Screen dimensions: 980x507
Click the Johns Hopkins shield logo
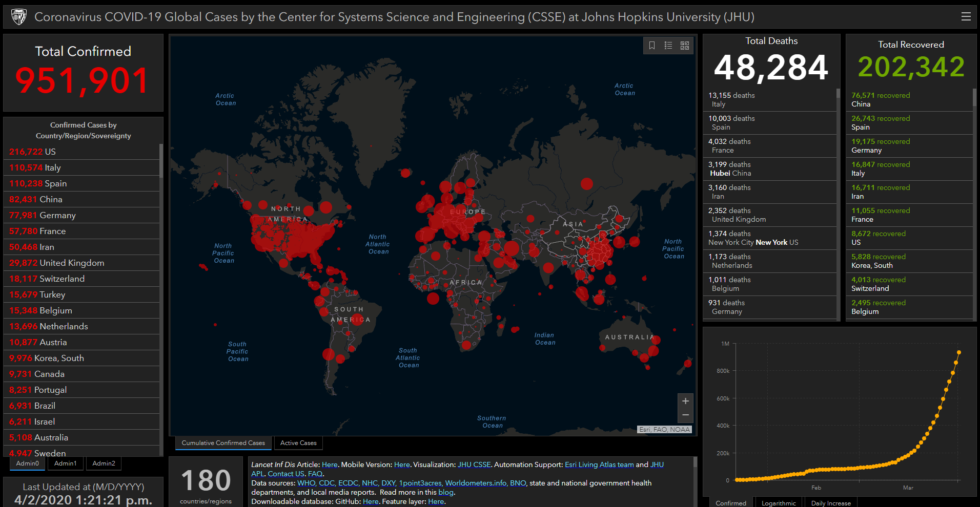coord(19,17)
